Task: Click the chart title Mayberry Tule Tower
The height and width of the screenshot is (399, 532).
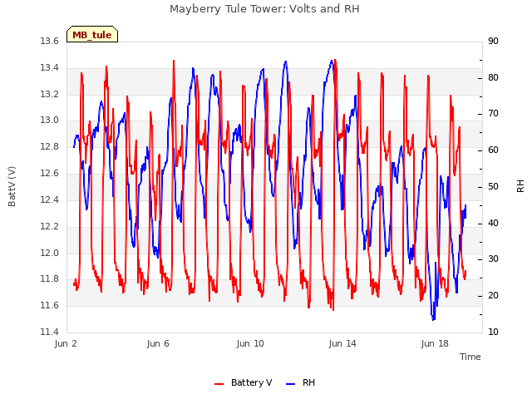Action: coord(264,9)
